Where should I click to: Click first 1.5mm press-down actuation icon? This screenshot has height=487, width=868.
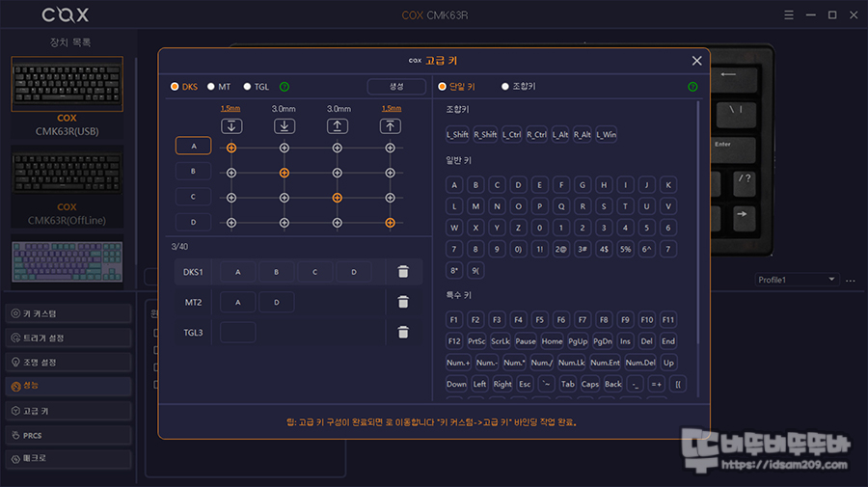[x=231, y=126]
